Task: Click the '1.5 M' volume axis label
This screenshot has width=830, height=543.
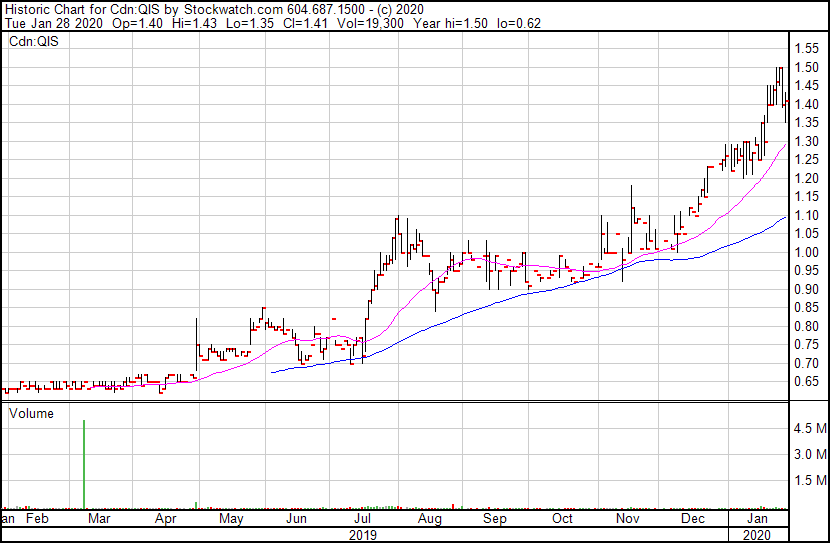Action: 810,480
